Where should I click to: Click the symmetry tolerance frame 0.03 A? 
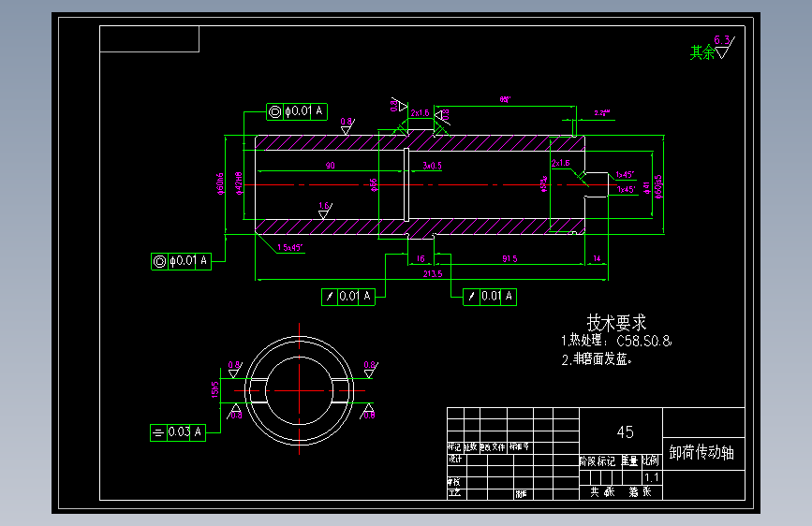pos(178,432)
